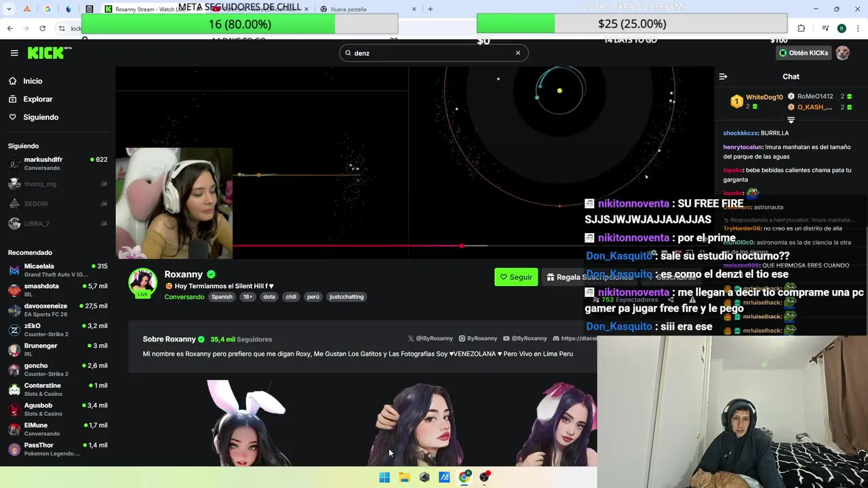868x488 pixels.
Task: Click the goncho channel avatar
Action: click(x=14, y=370)
